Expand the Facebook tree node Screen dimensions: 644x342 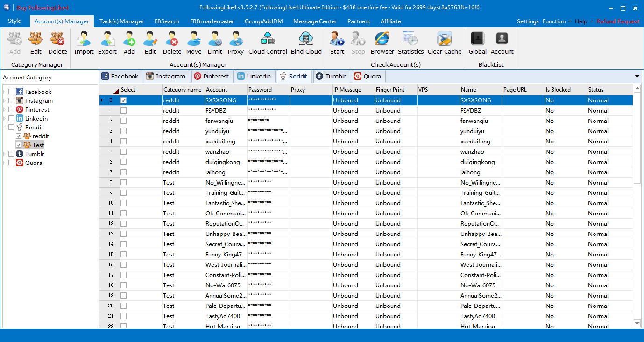coord(5,92)
